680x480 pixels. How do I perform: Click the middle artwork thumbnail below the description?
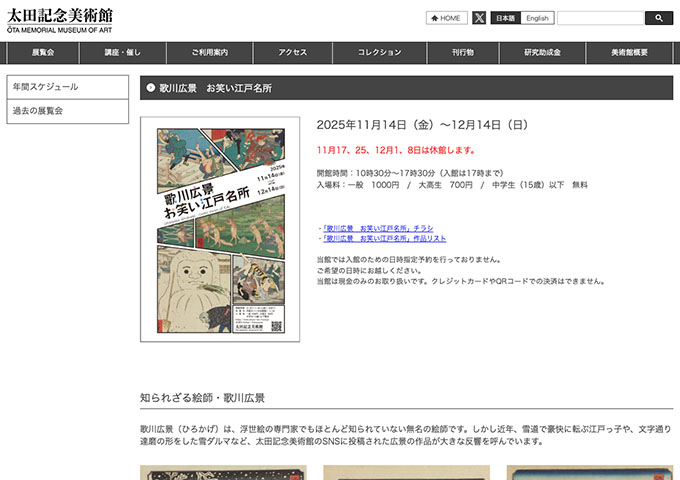point(406,473)
